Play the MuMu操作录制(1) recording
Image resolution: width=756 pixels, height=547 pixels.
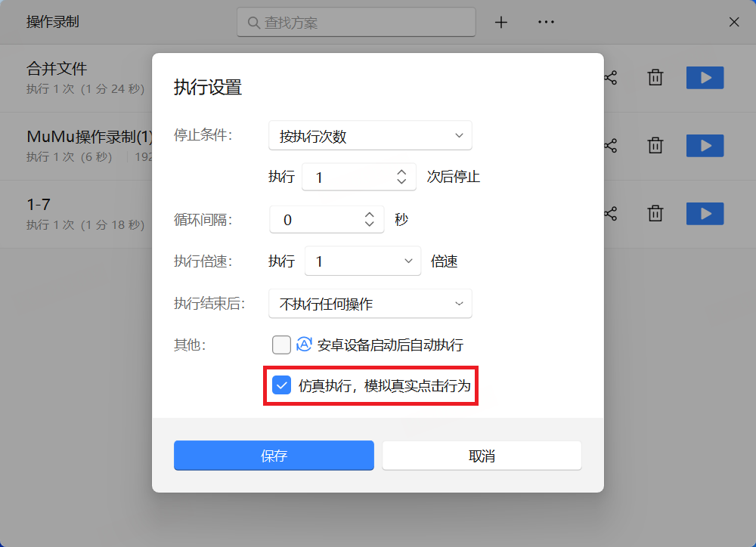coord(705,146)
